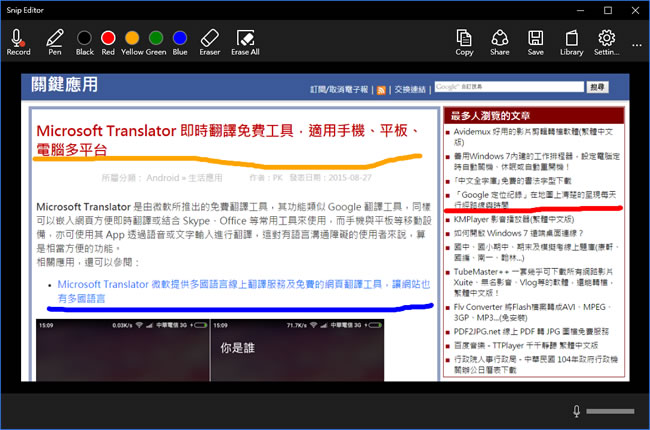Viewport: 650px width, 430px height.
Task: Adjust the microphone level bar
Action: (x=610, y=411)
